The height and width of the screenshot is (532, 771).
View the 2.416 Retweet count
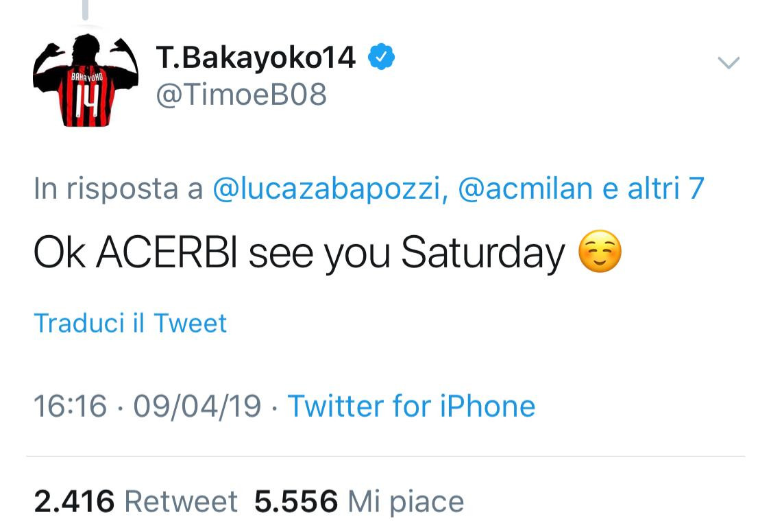point(73,501)
